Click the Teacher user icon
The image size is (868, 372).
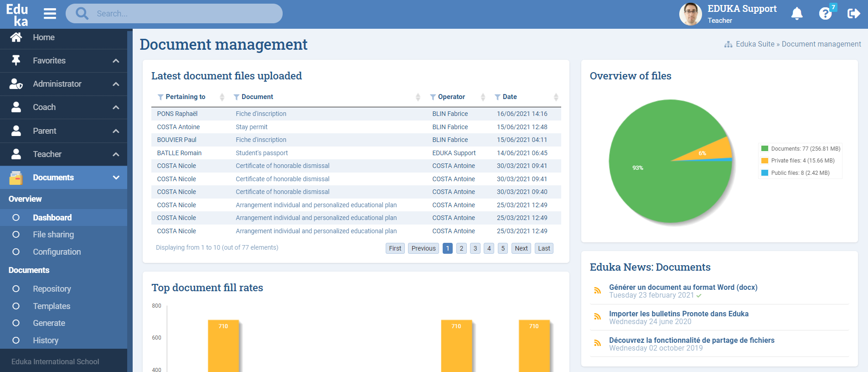pyautogui.click(x=16, y=154)
